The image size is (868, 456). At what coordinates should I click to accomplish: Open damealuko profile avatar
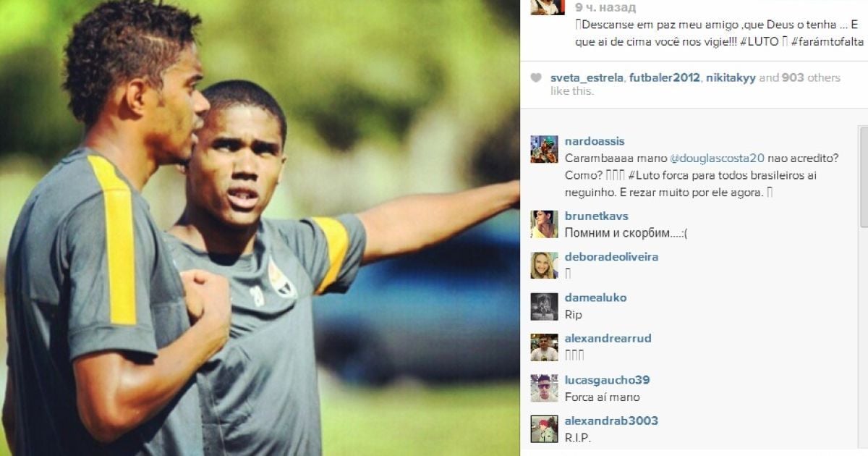[x=544, y=306]
